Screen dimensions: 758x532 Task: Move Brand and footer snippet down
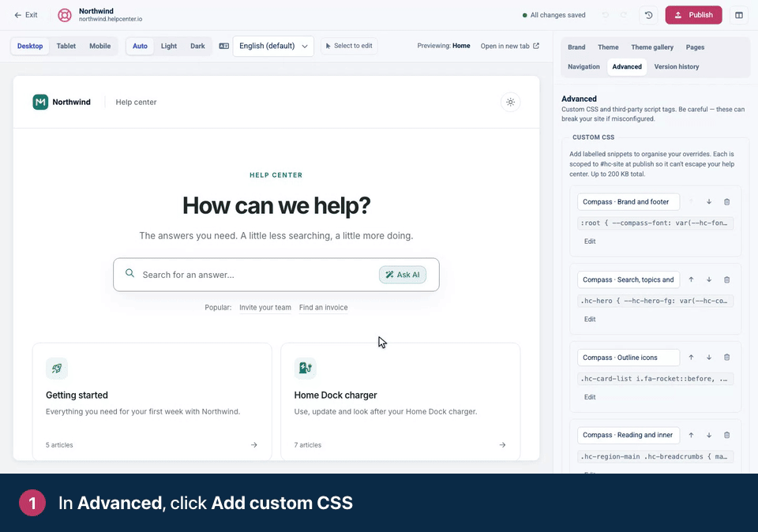(x=709, y=202)
